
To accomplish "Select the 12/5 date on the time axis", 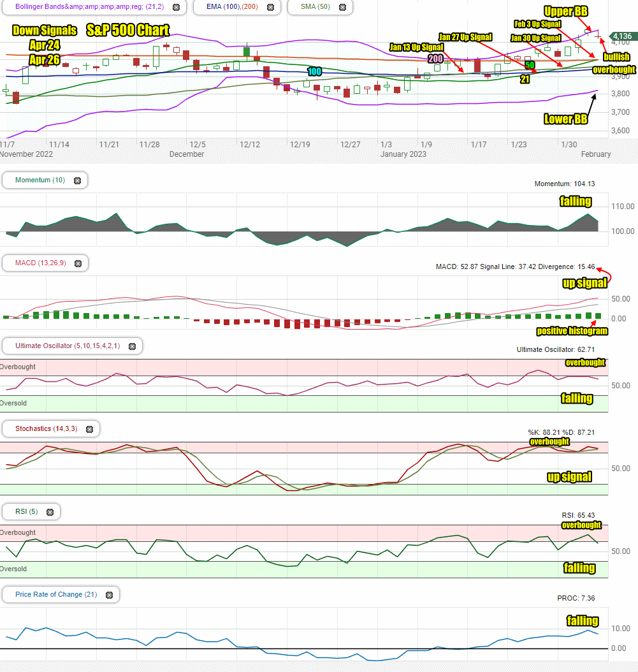I will pos(198,145).
